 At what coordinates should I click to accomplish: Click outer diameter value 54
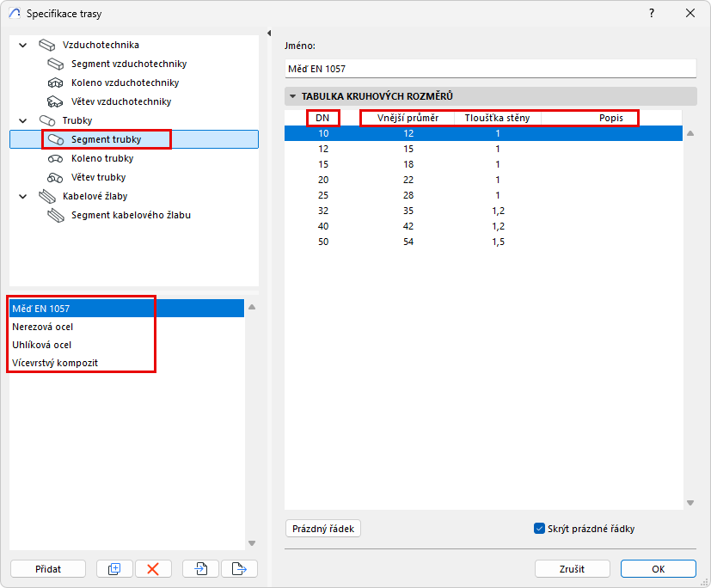pyautogui.click(x=408, y=242)
